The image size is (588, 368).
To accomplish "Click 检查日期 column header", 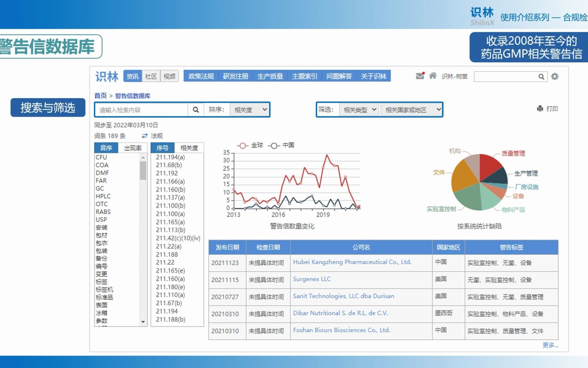I will [268, 247].
